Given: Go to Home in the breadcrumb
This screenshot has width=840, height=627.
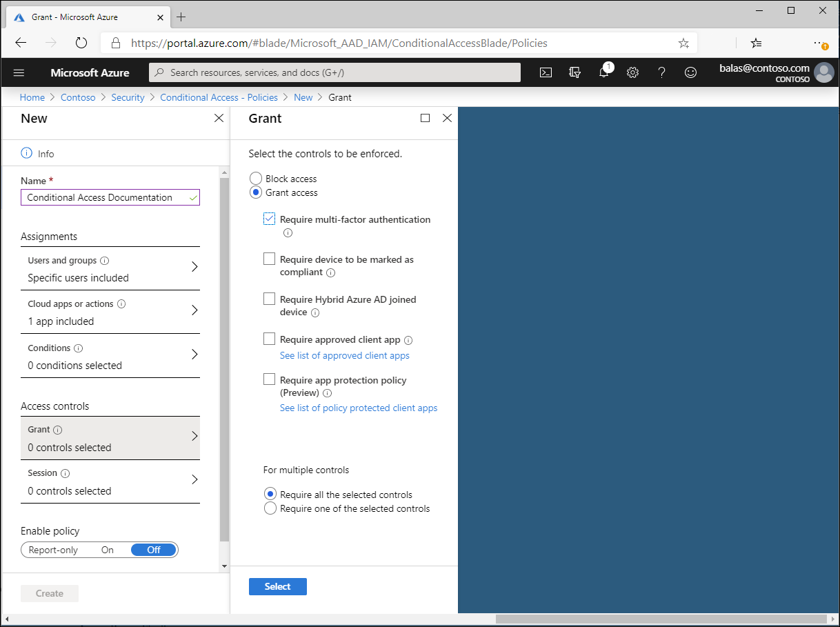Looking at the screenshot, I should coord(32,97).
